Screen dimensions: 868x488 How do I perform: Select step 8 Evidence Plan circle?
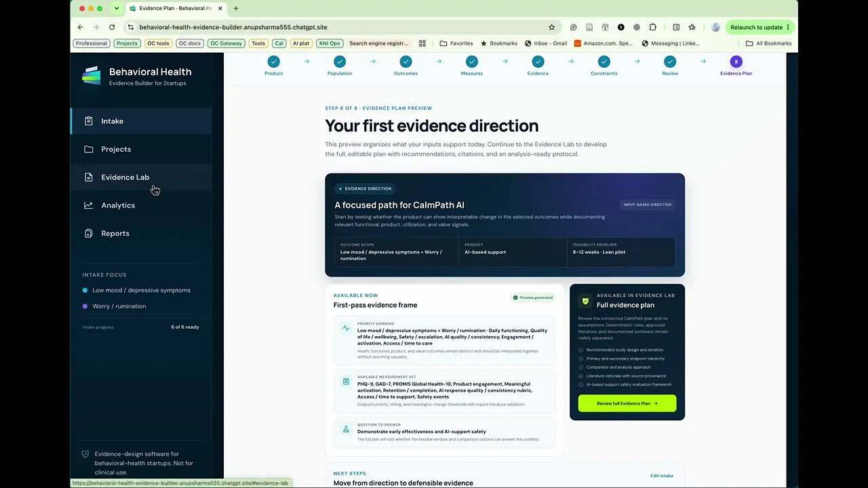(736, 62)
